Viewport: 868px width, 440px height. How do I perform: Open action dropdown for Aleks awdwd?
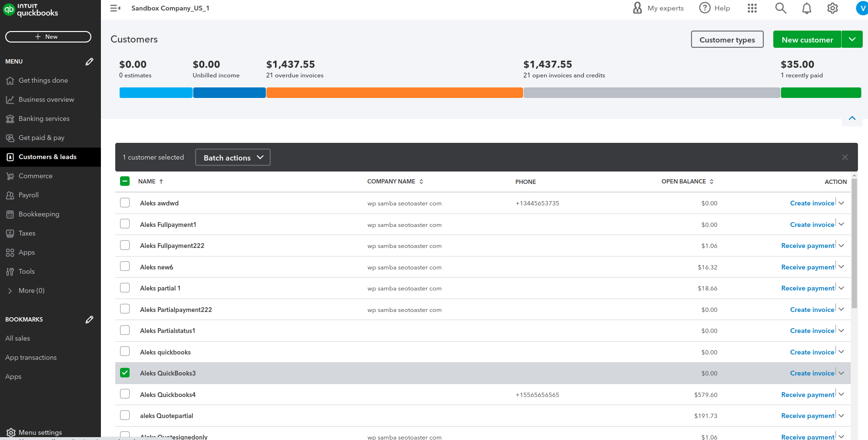coord(841,203)
